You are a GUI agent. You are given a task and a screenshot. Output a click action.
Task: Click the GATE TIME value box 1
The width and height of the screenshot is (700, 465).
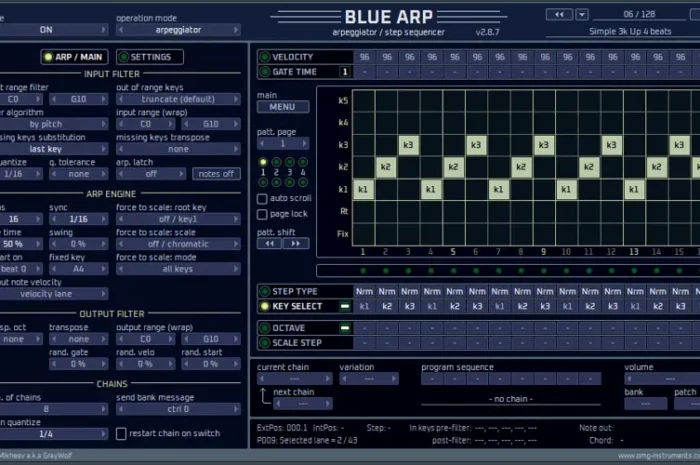(x=345, y=72)
